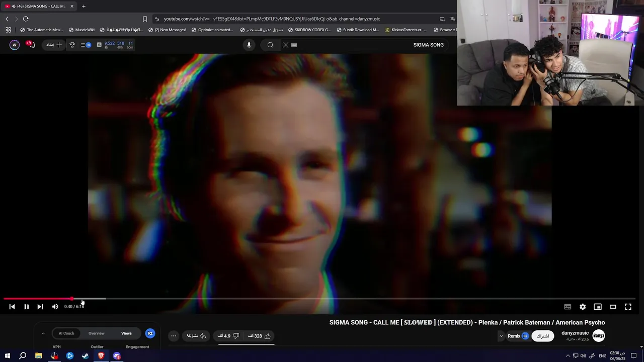Open the translate page icon in address bar
The width and height of the screenshot is (644, 362).
tap(452, 19)
